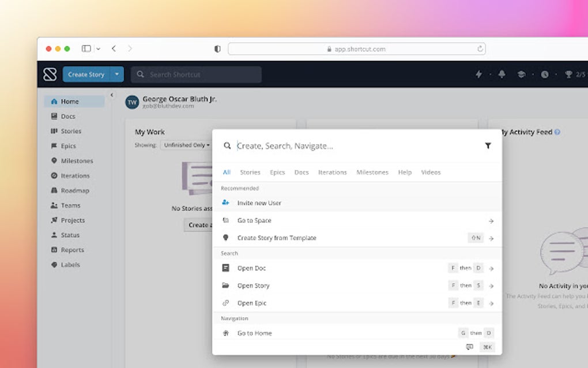Open Reports from the sidebar
The width and height of the screenshot is (588, 368).
(x=72, y=250)
